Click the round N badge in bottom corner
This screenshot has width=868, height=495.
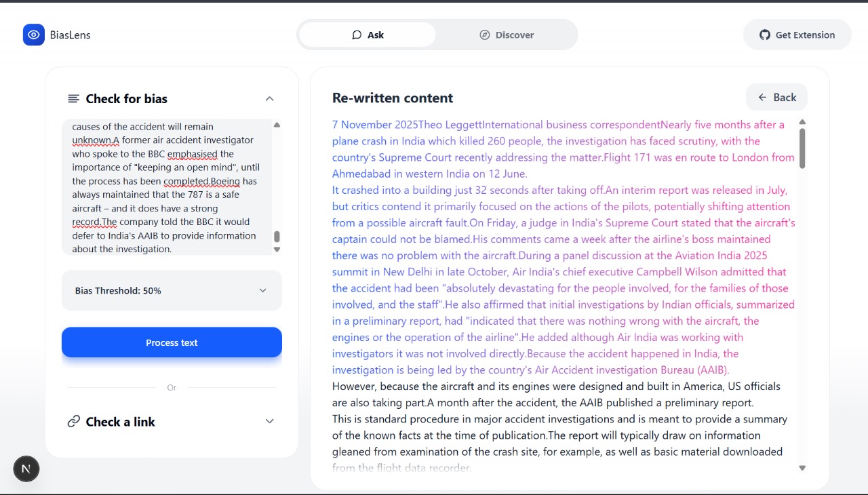coord(26,469)
